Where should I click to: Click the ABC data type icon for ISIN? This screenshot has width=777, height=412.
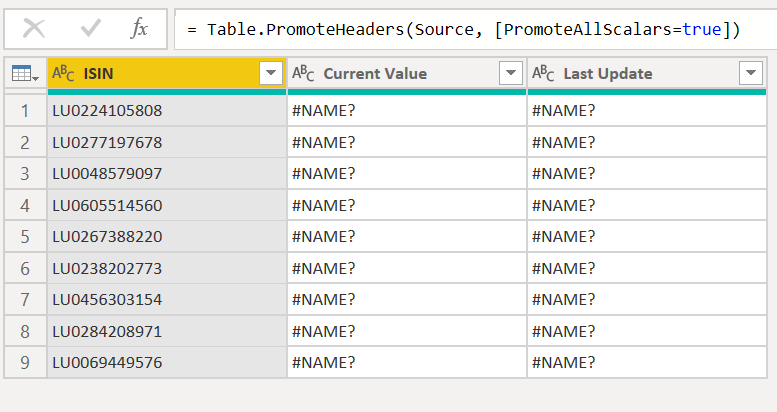tap(64, 73)
